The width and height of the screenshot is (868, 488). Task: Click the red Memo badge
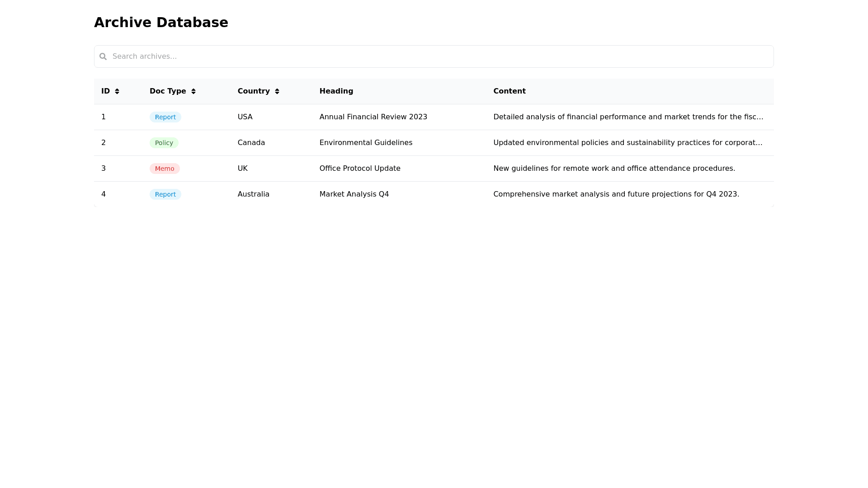(165, 169)
